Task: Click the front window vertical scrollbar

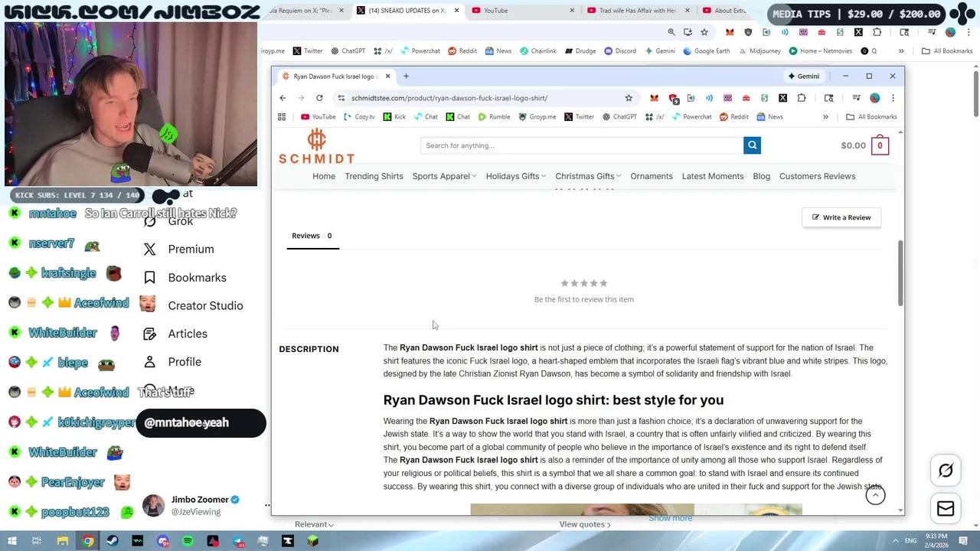Action: (x=900, y=273)
